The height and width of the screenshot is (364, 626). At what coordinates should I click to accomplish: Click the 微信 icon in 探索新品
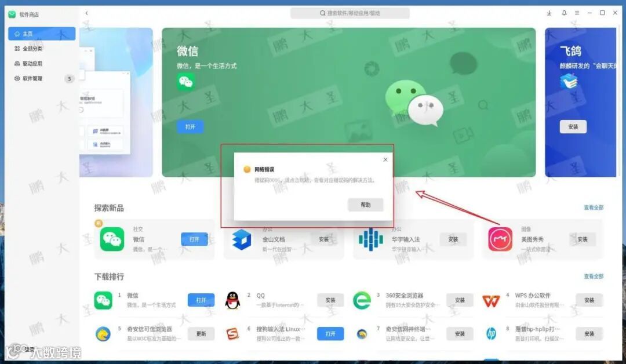pos(112,239)
